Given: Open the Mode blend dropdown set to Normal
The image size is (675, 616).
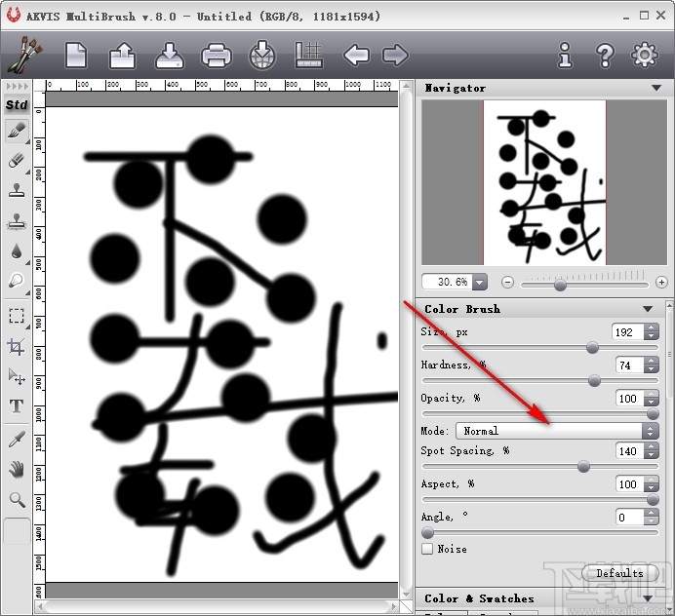Looking at the screenshot, I should 557,431.
